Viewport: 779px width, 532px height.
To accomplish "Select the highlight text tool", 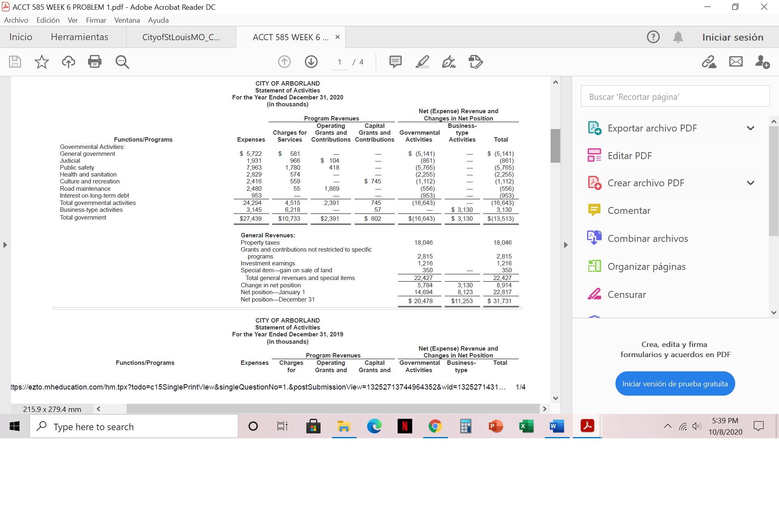I will point(422,62).
